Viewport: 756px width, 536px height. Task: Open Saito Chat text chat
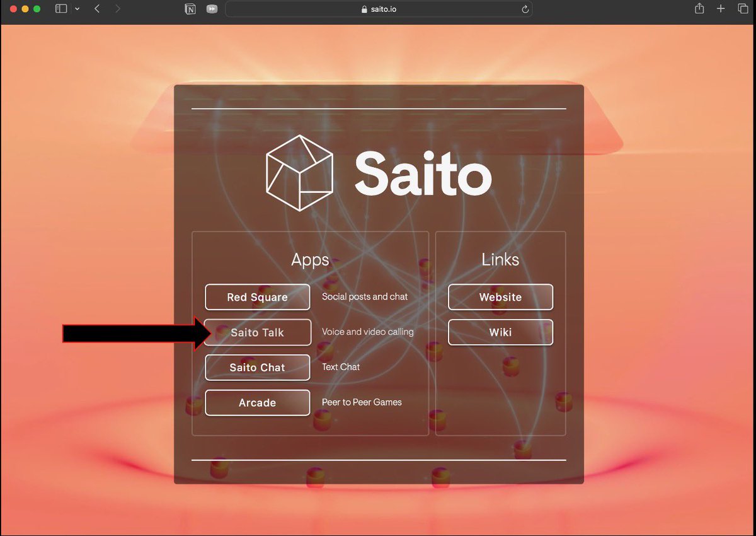click(x=257, y=368)
